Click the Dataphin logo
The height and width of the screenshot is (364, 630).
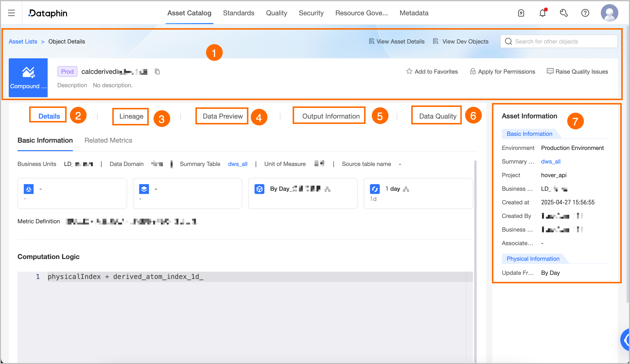tap(48, 13)
